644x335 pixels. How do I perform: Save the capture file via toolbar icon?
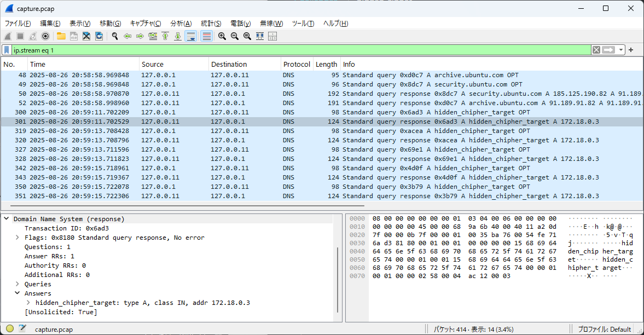tap(74, 36)
